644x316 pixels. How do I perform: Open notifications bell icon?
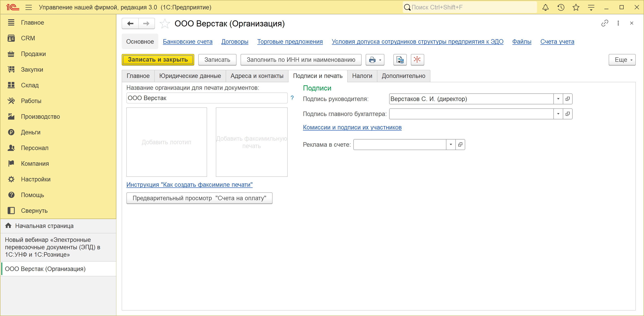click(x=546, y=7)
